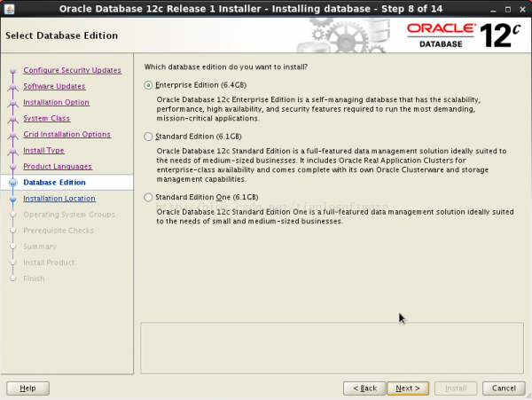Maximize the installer window
The width and height of the screenshot is (532, 400).
(x=508, y=10)
